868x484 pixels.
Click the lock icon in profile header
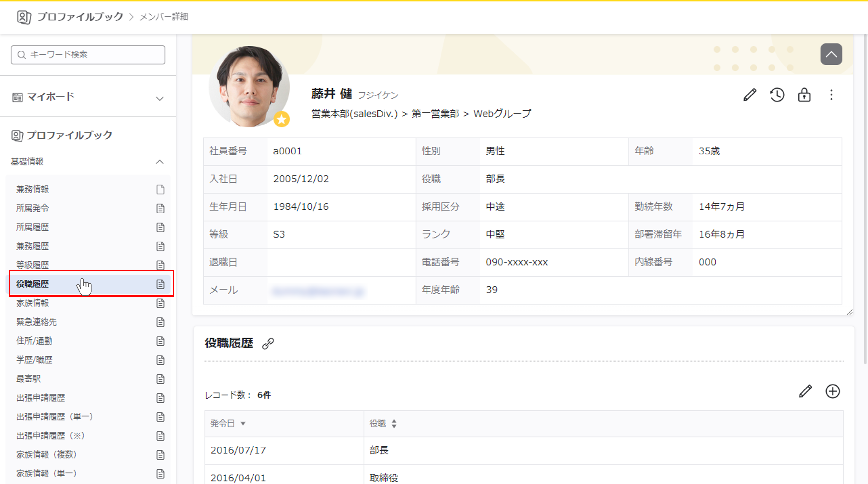(x=804, y=95)
